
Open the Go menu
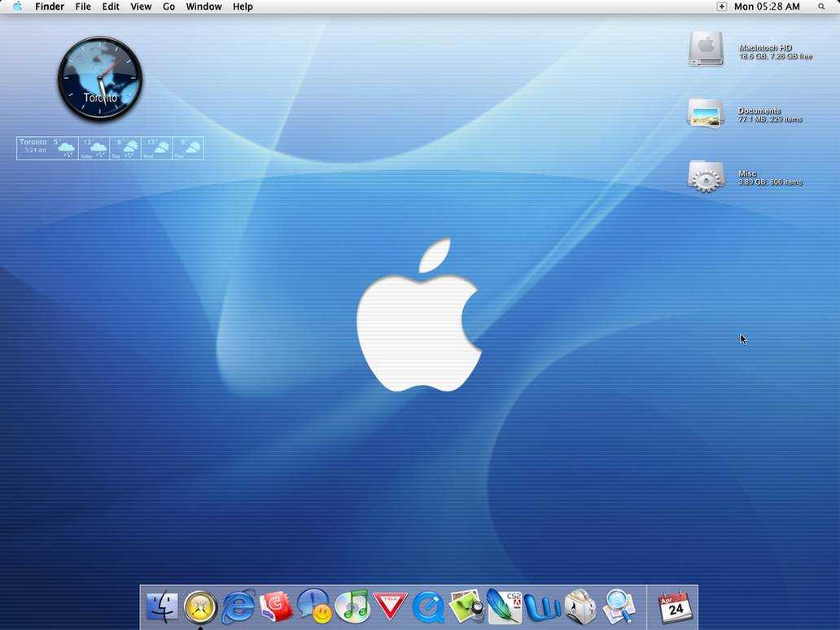coord(168,7)
